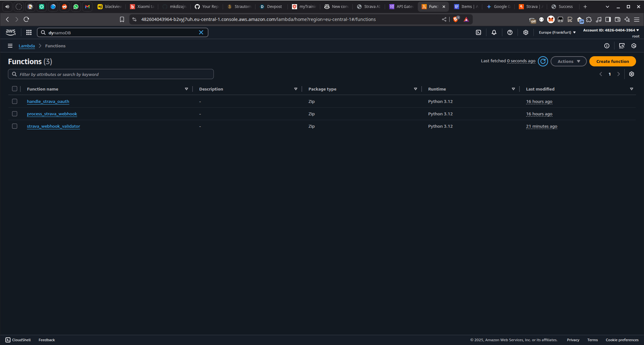Check the process_strava_webhook row
This screenshot has height=345, width=644.
pos(15,114)
